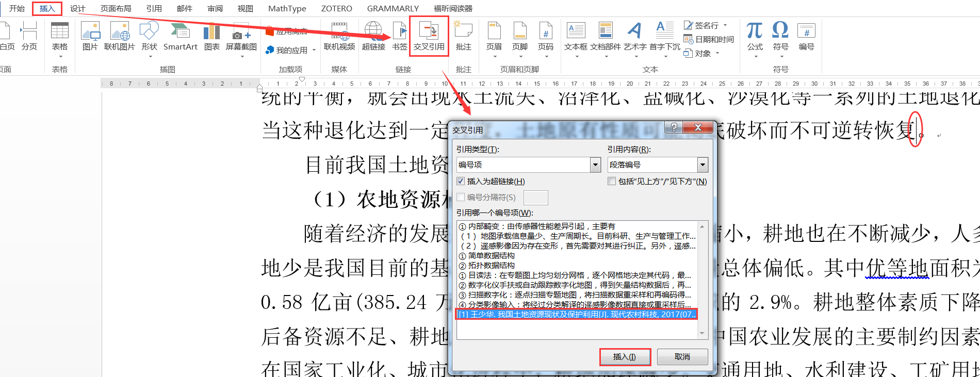Open the 福昕阅读器 tab
980x377 pixels.
pos(453,8)
